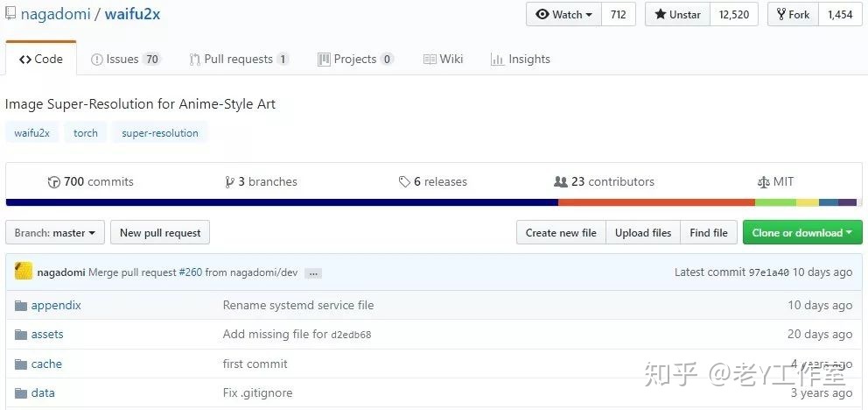The height and width of the screenshot is (410, 868).
Task: Switch to the Issues tab
Action: tap(126, 60)
